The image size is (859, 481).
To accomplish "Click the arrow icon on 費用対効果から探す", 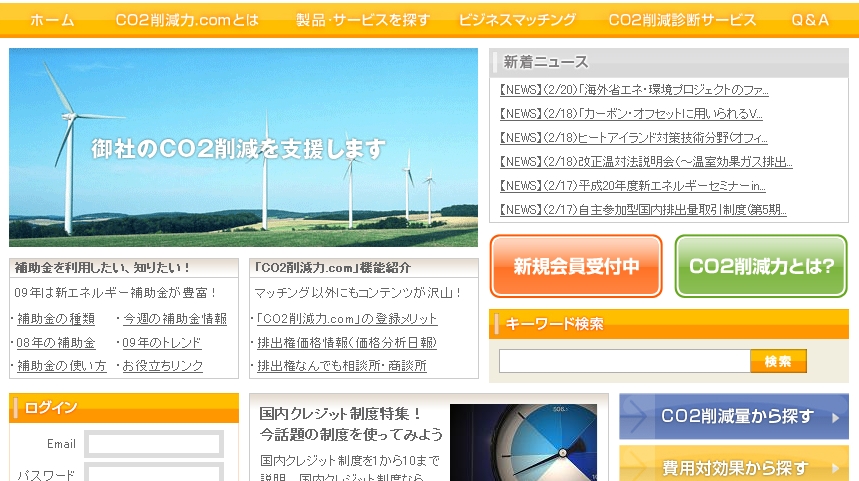I will click(x=835, y=468).
